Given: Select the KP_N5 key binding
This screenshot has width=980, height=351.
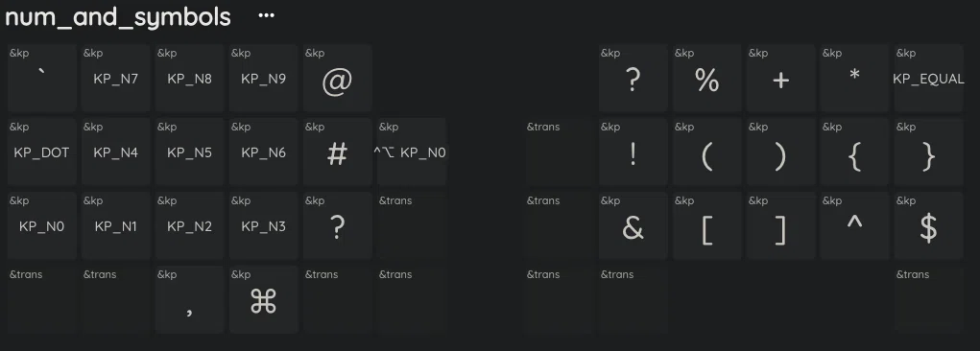Looking at the screenshot, I should (189, 152).
